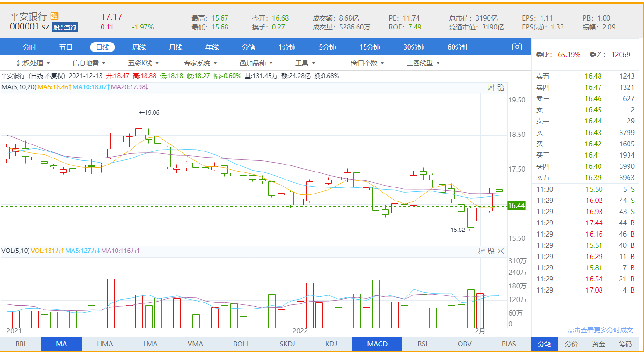Open the 专家系统 dropdown
This screenshot has height=352, width=644.
(200, 63)
